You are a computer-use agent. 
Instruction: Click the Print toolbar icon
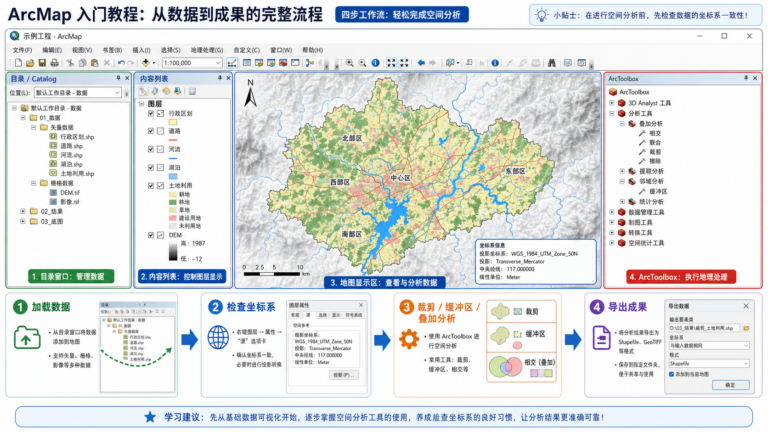pos(54,63)
